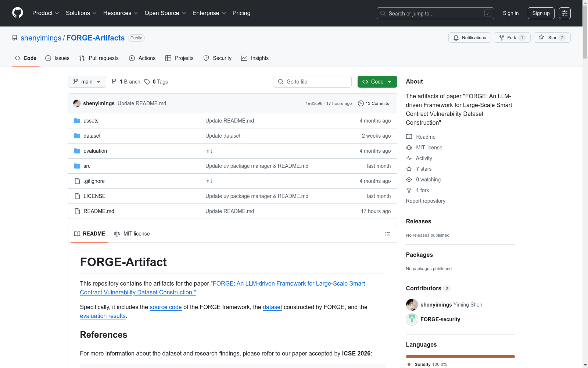Open the Contributors heading link
588x368 pixels.
click(x=428, y=288)
